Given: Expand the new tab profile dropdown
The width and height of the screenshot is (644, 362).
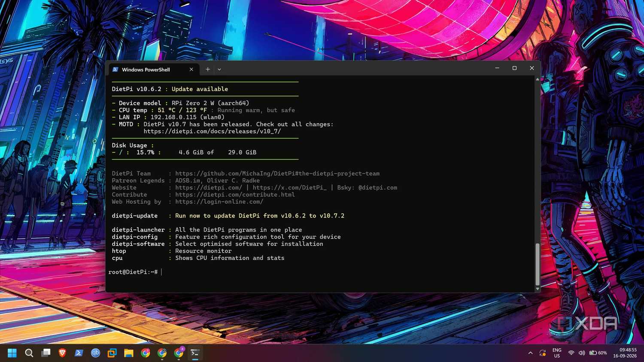Looking at the screenshot, I should (x=219, y=69).
